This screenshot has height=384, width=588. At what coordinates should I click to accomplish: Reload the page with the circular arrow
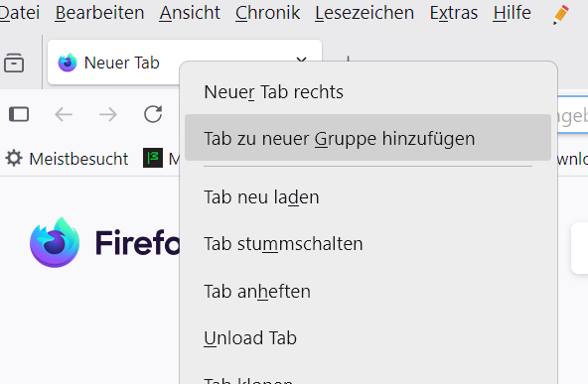153,114
